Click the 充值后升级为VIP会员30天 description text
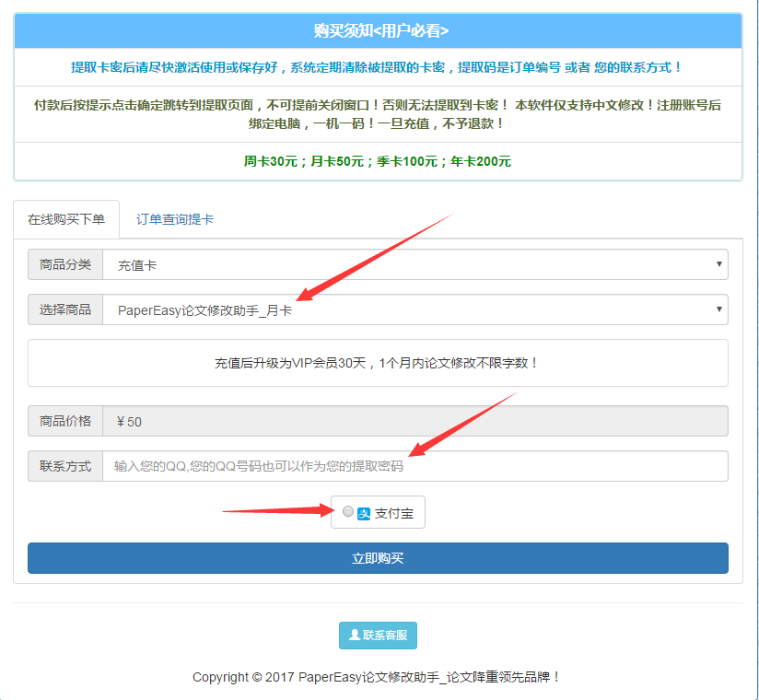The image size is (759, 700). click(376, 363)
